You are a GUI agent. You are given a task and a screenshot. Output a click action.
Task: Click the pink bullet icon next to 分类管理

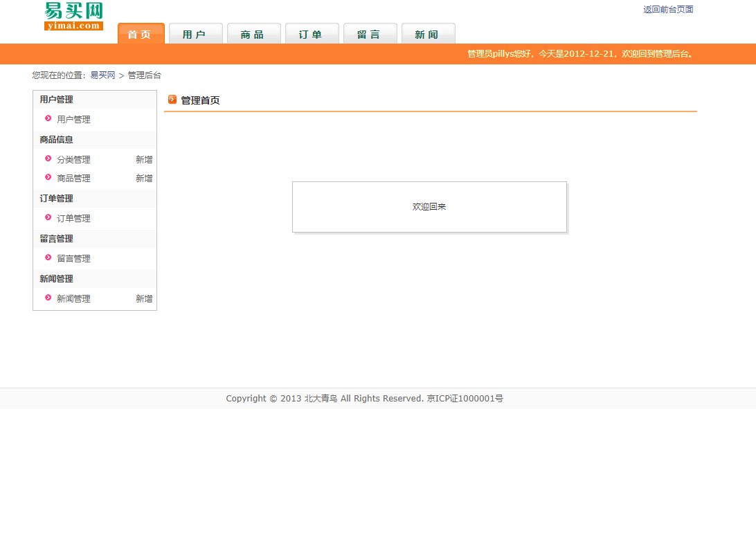(48, 158)
